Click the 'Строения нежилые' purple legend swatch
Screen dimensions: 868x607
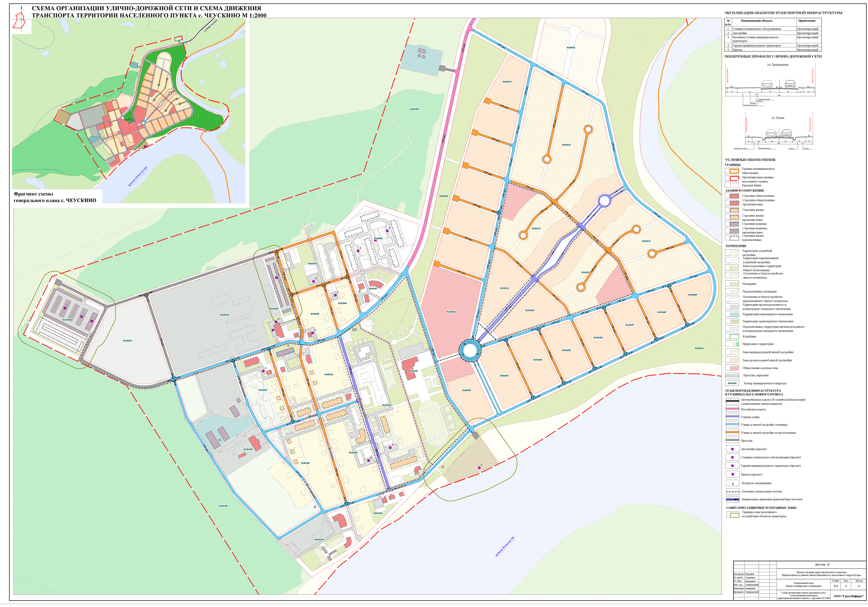point(732,224)
